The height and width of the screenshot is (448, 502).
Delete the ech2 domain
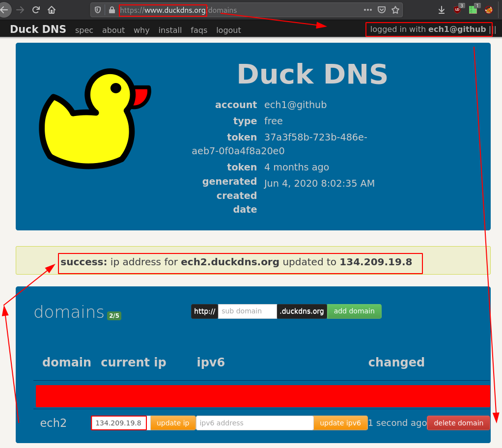(x=458, y=423)
